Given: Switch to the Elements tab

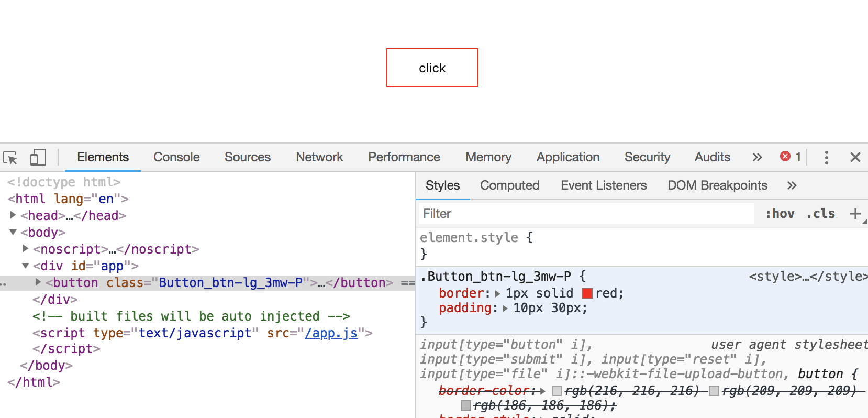Looking at the screenshot, I should click(x=103, y=157).
